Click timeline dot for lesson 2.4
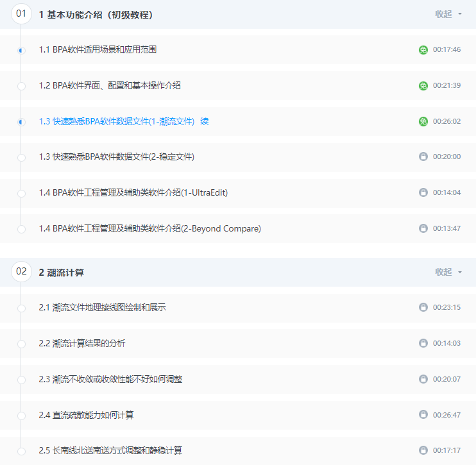This screenshot has width=476, height=465. (21, 416)
